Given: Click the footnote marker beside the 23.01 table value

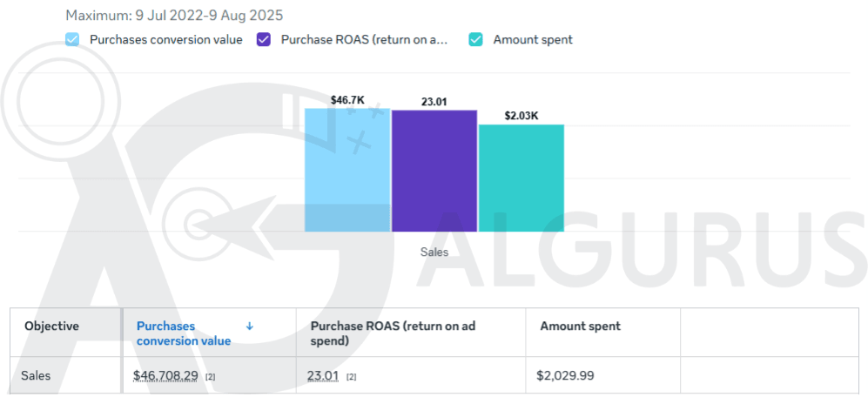Looking at the screenshot, I should [x=352, y=377].
